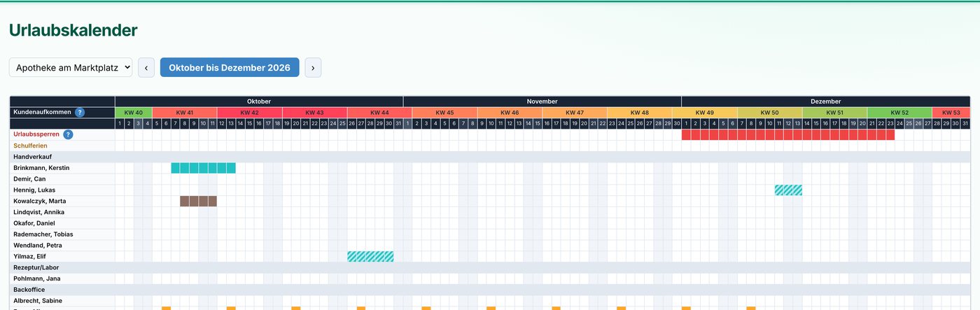Screen dimensions: 980x310
Task: Select the KW 49 week header
Action: (705, 113)
